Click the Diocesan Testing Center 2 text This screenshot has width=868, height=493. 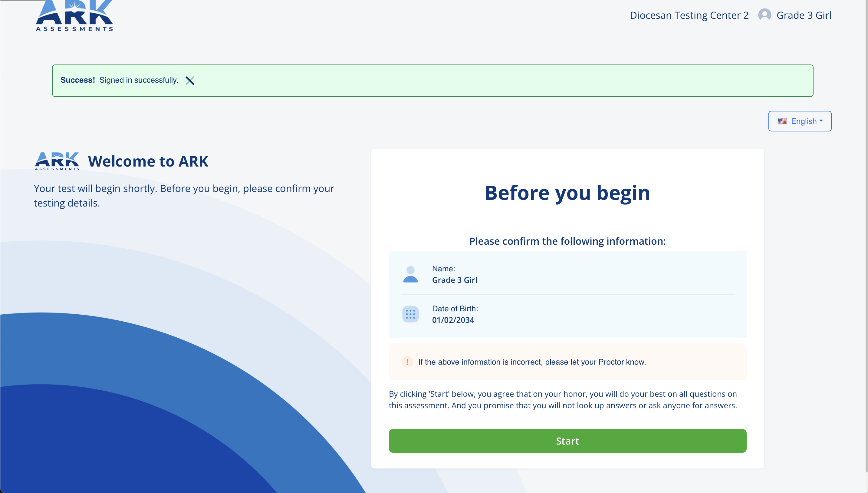[689, 15]
